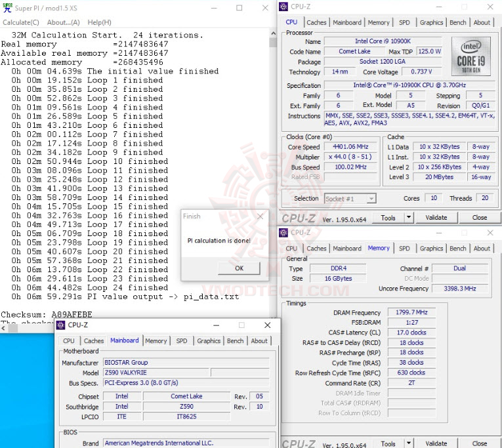The height and width of the screenshot is (448, 502).
Task: Switch to Caches tab in Mainboard CPU-Z window
Action: pyautogui.click(x=94, y=341)
